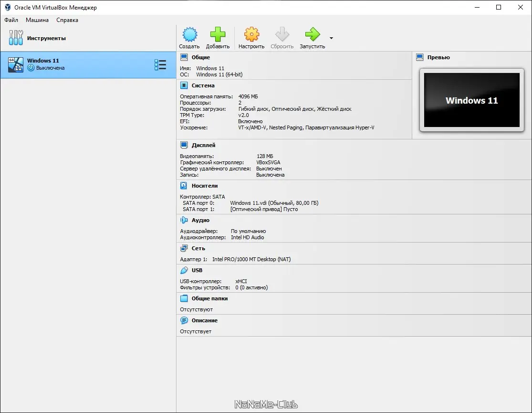Click the Превью header label
This screenshot has width=532, height=413.
pos(438,57)
